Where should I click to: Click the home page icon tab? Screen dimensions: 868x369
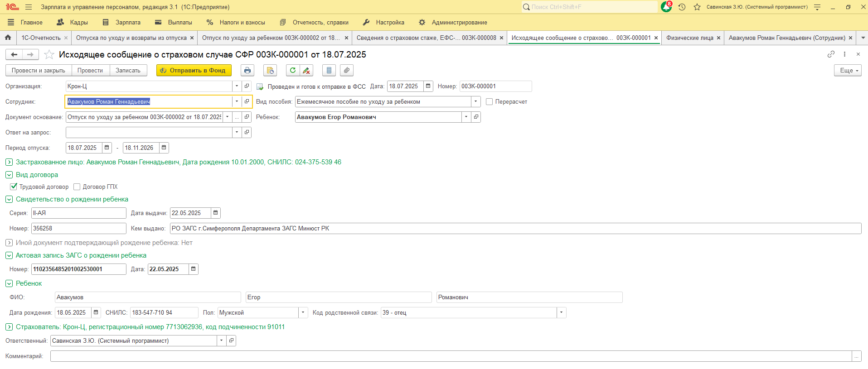click(x=8, y=38)
